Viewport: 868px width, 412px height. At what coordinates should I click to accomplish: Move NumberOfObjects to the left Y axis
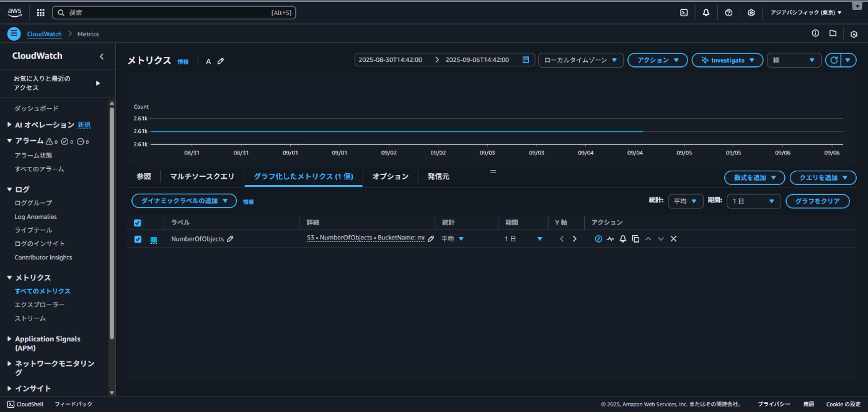(562, 239)
